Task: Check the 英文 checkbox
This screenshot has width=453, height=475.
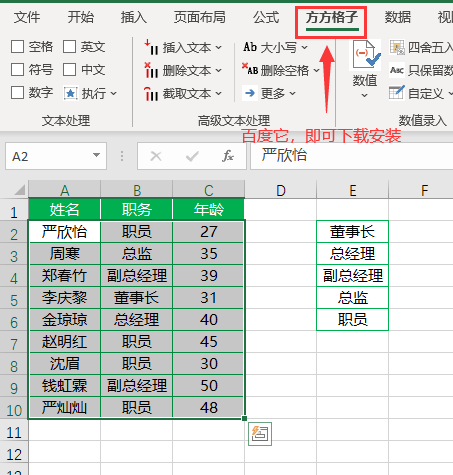Action: pyautogui.click(x=69, y=47)
